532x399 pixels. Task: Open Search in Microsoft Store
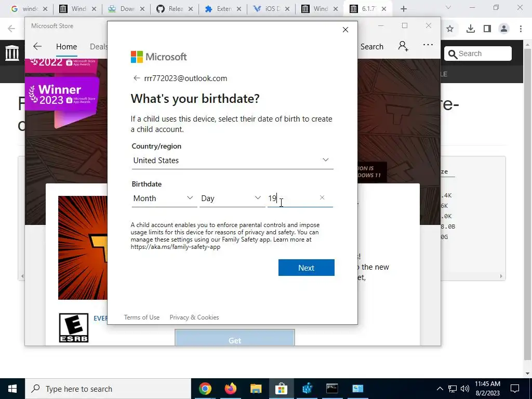pos(372,46)
